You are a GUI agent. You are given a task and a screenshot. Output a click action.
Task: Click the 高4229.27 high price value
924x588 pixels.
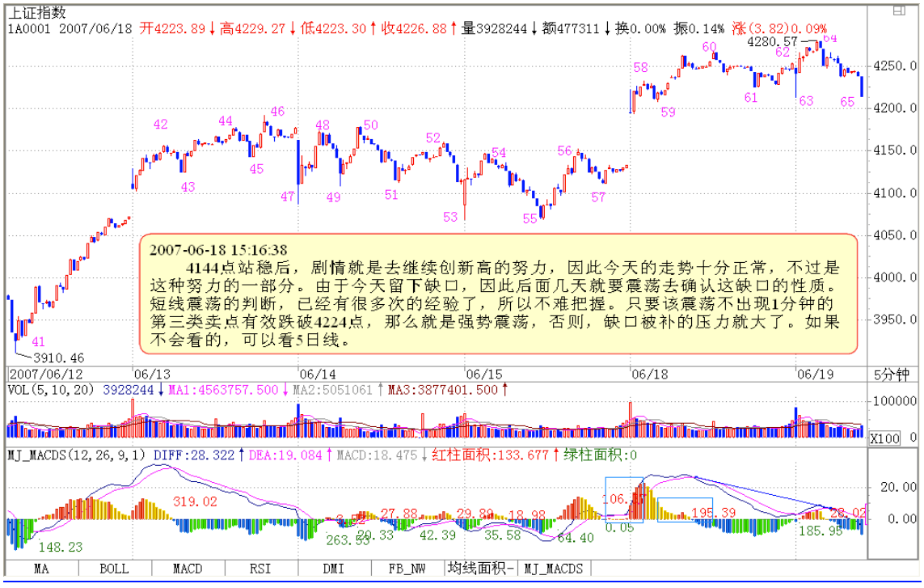253,28
